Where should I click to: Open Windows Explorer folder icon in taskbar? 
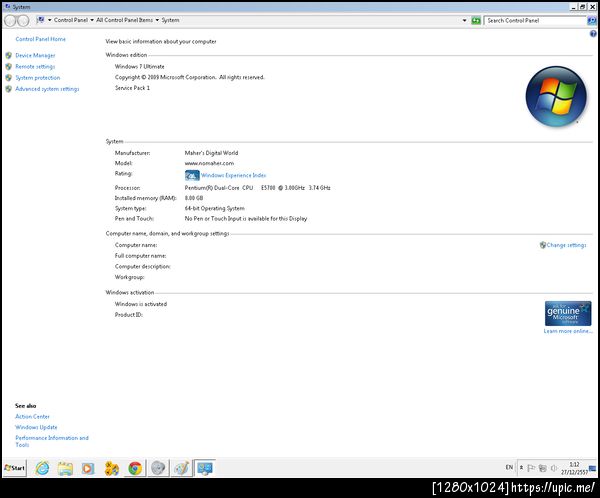(65, 468)
